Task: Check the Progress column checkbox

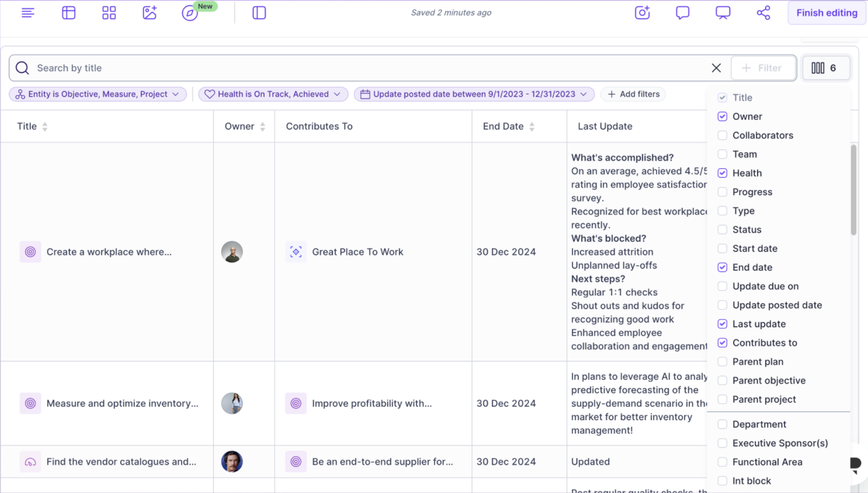Action: (722, 192)
